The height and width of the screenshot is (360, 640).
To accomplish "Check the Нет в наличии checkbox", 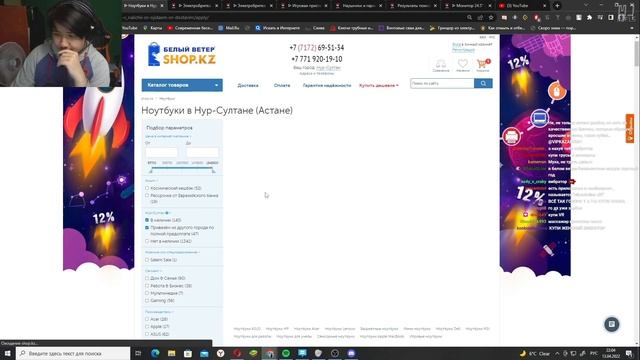I will coord(147,241).
